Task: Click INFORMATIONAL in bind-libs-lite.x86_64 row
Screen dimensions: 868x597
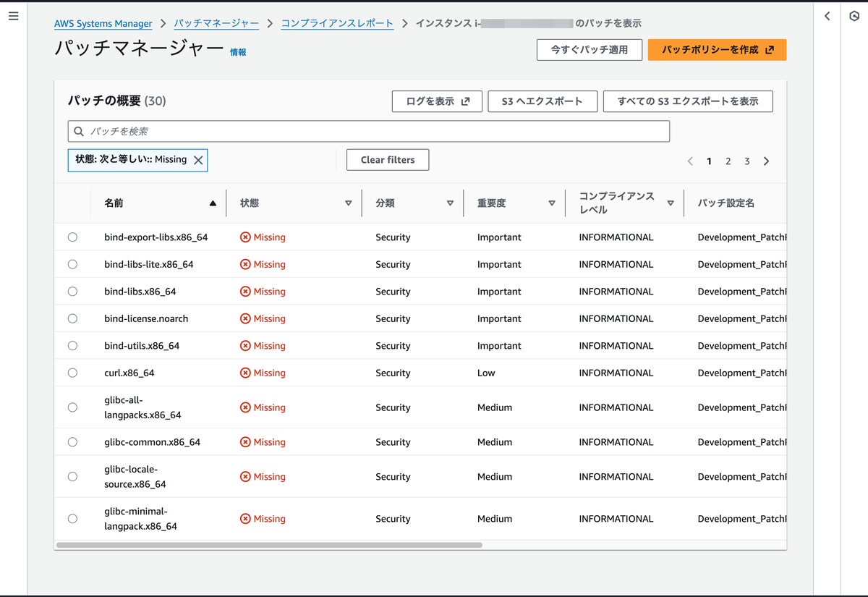Action: coord(616,264)
